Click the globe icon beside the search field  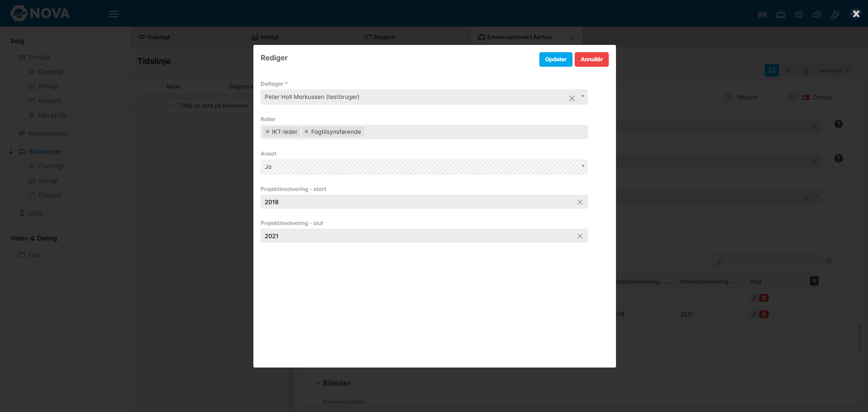coord(829,260)
